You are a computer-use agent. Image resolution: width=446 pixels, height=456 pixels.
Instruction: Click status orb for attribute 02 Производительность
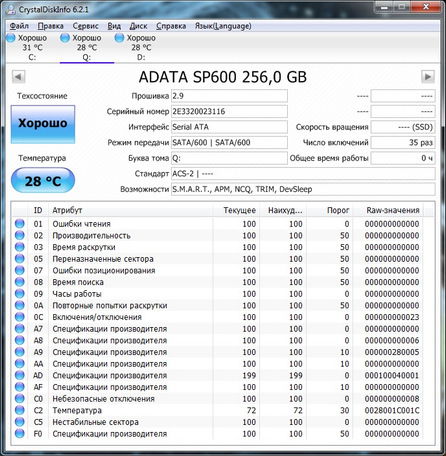(20, 235)
